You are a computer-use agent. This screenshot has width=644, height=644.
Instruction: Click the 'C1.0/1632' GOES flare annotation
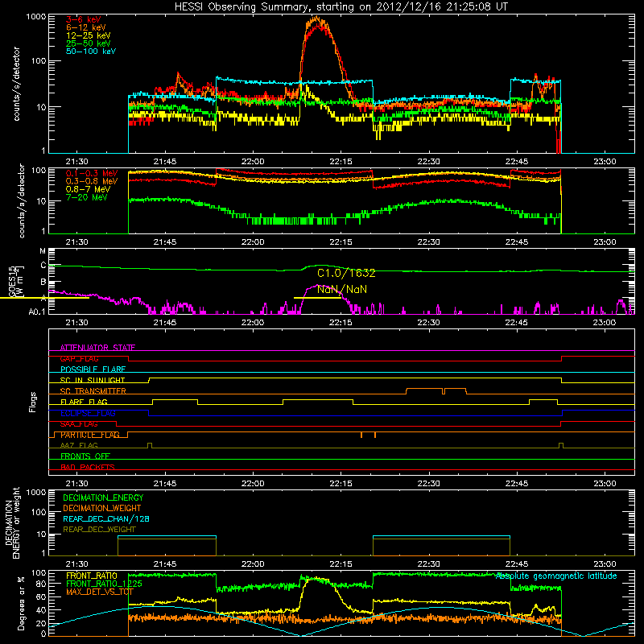tap(346, 273)
